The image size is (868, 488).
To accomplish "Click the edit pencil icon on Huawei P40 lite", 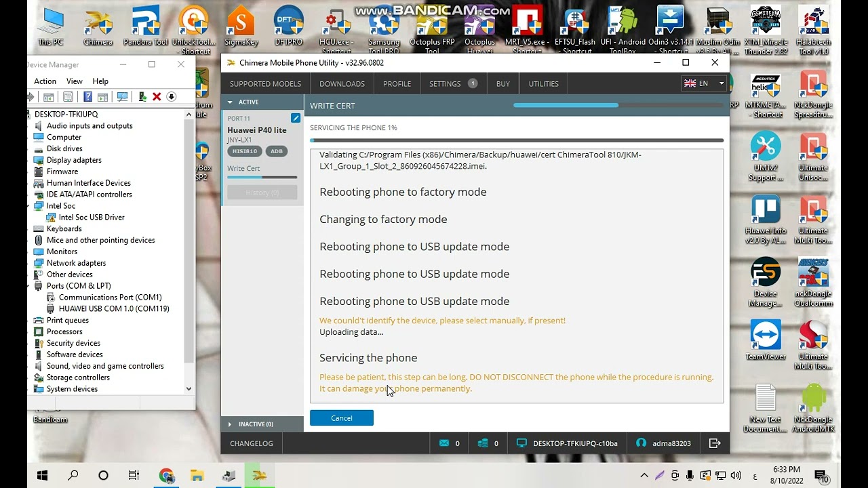I will (x=296, y=118).
